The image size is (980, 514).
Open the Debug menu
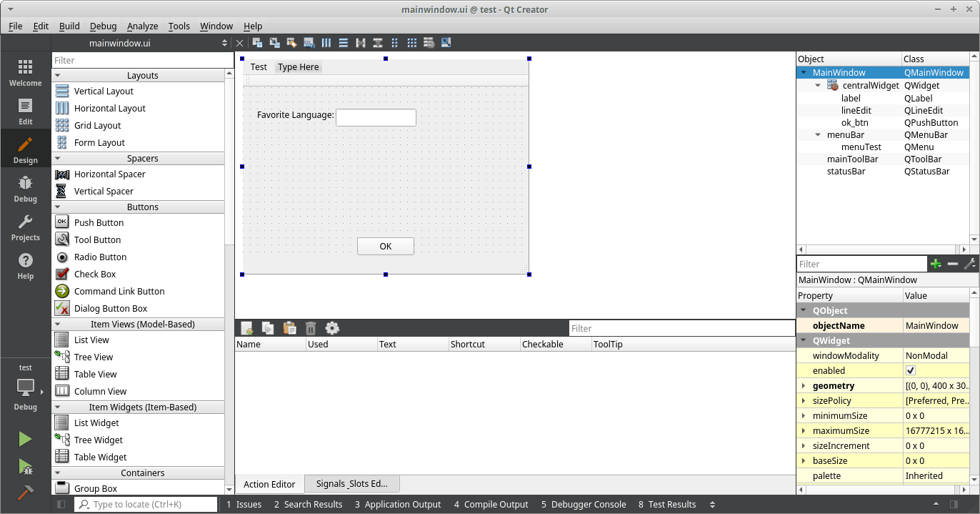point(103,26)
